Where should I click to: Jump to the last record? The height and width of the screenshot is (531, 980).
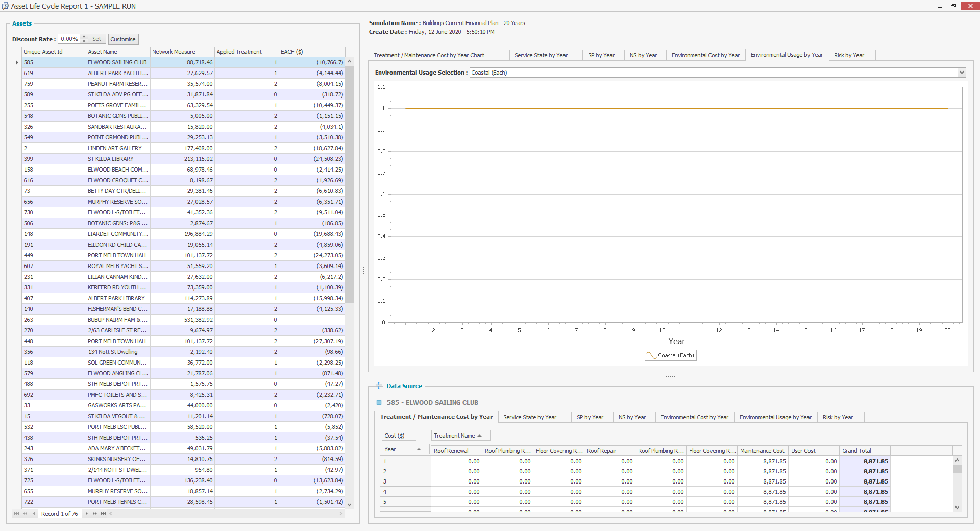[x=103, y=514]
